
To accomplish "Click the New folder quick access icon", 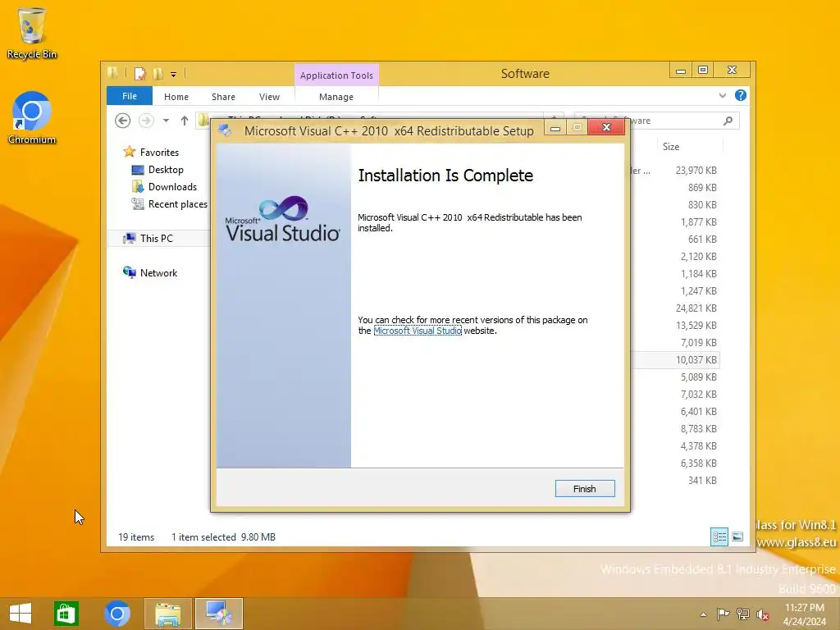I will pyautogui.click(x=158, y=73).
